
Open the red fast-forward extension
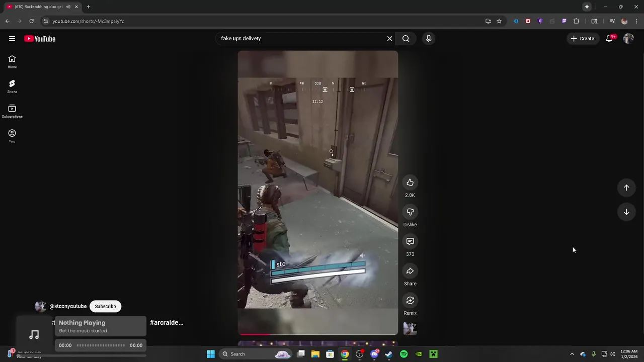click(x=528, y=21)
